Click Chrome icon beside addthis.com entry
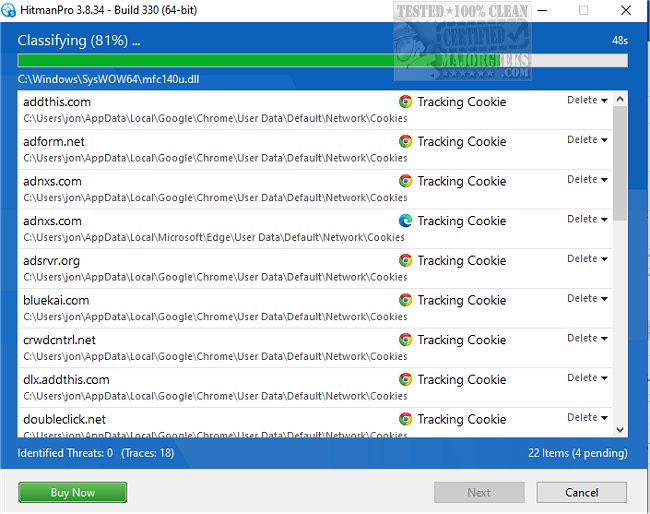Viewport: 650px width, 514px height. [x=405, y=102]
